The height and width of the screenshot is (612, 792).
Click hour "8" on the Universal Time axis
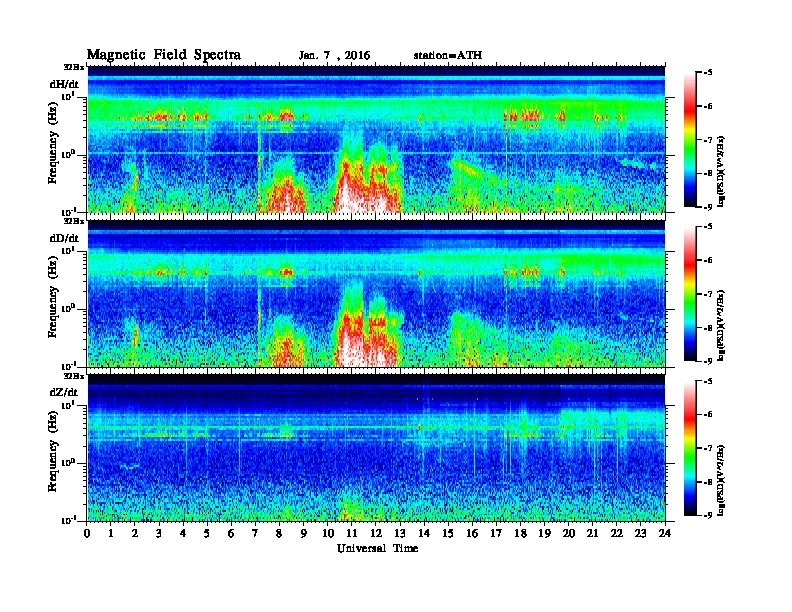pos(279,533)
